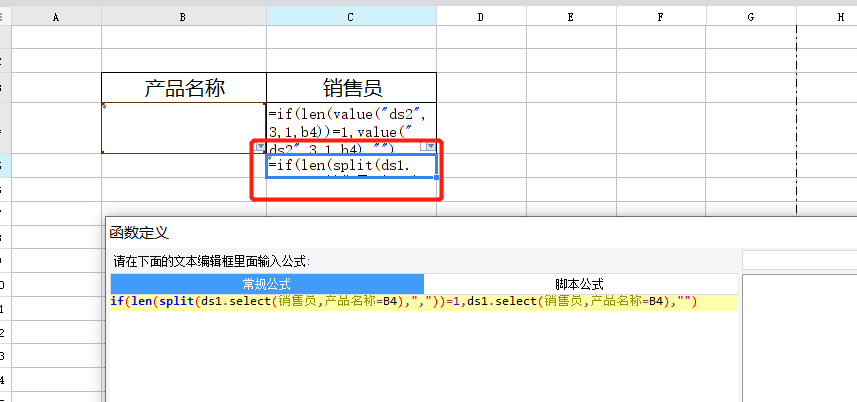The image size is (857, 402).
Task: Click the 请在下面的文本编辑框里面输入公式 label
Action: tap(212, 261)
